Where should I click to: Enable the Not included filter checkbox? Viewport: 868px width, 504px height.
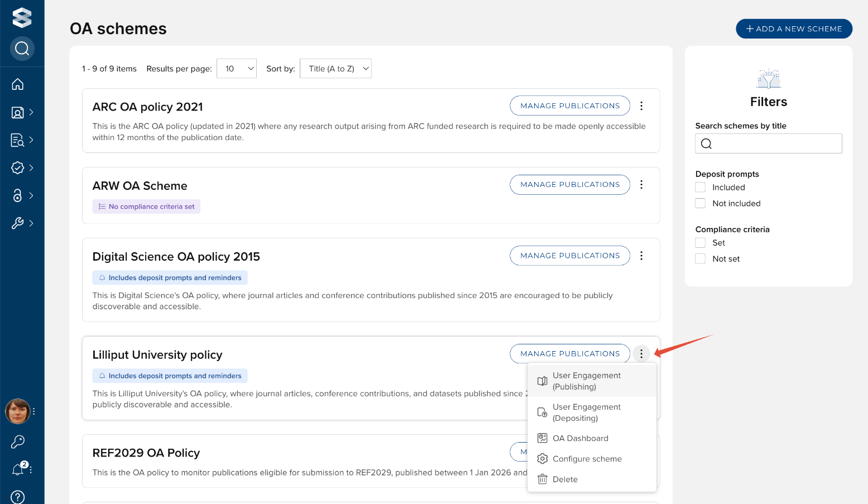pos(701,204)
